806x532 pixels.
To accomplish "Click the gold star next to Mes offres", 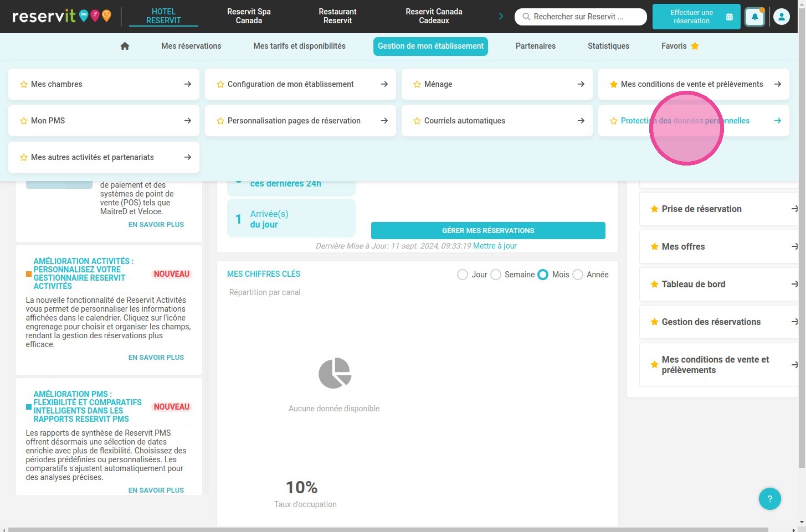I will (x=654, y=246).
